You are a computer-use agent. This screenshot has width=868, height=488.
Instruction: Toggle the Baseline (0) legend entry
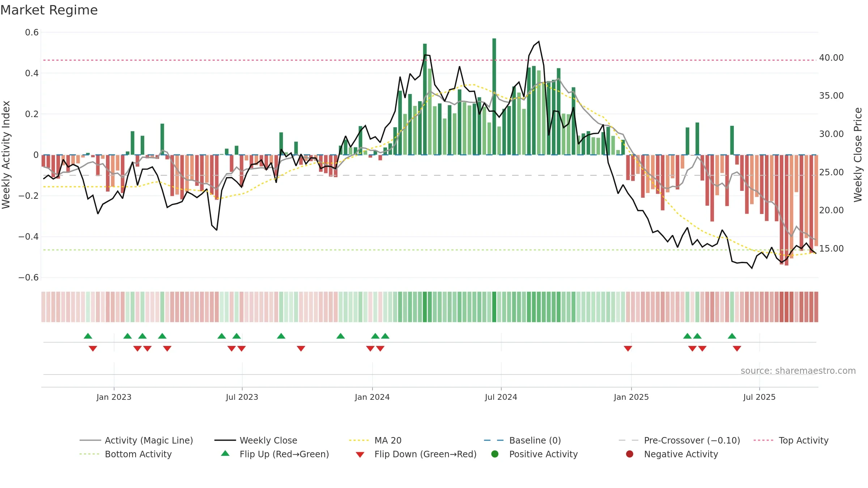tap(522, 440)
